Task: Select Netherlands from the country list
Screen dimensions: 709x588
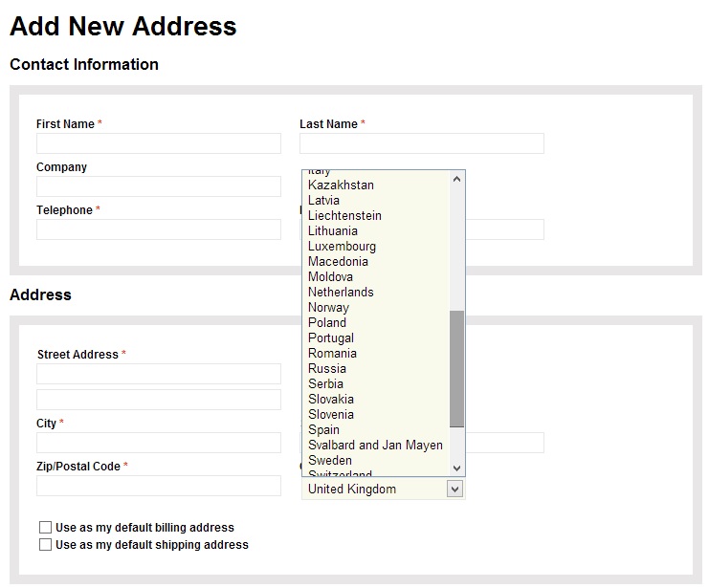Action: 341,293
